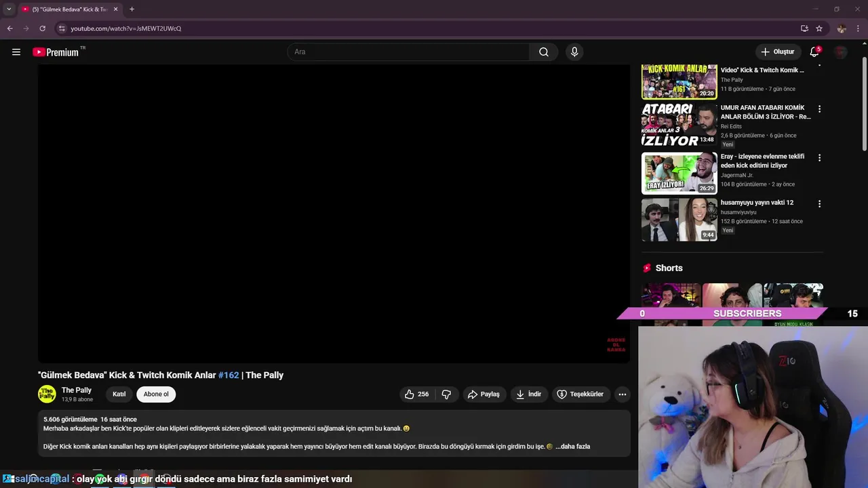Open the YouTube hamburger guide menu
868x488 pixels.
pos(16,52)
